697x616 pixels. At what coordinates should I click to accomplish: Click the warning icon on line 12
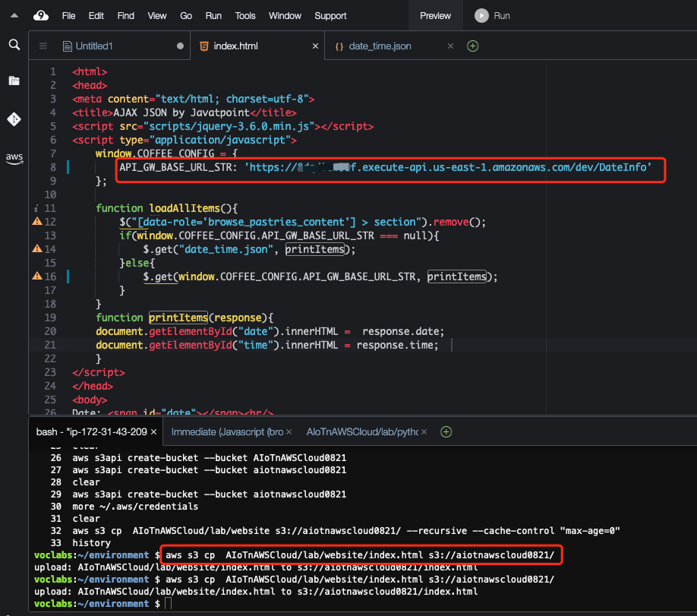tap(37, 222)
